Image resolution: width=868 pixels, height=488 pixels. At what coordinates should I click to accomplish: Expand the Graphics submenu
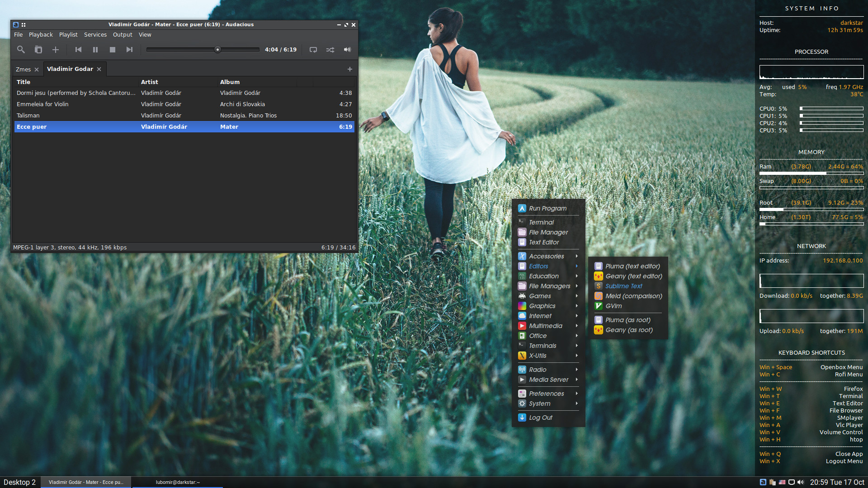(542, 306)
